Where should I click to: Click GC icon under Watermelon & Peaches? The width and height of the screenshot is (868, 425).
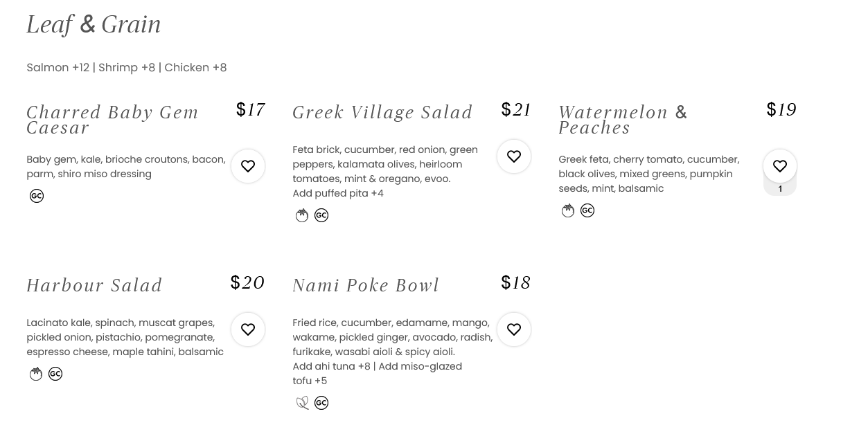587,210
